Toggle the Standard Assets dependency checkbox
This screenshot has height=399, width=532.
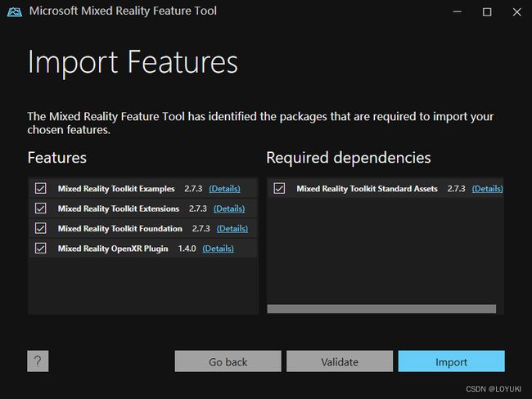click(279, 188)
